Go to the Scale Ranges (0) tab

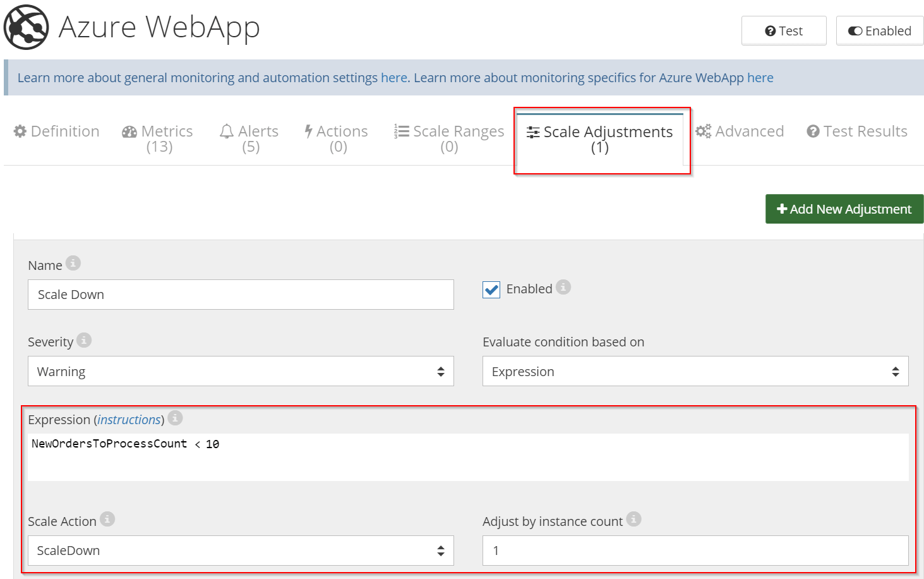[x=449, y=138]
